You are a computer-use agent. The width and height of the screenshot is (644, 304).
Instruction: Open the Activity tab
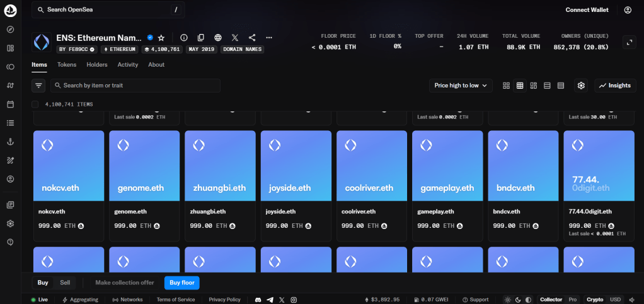pos(127,65)
